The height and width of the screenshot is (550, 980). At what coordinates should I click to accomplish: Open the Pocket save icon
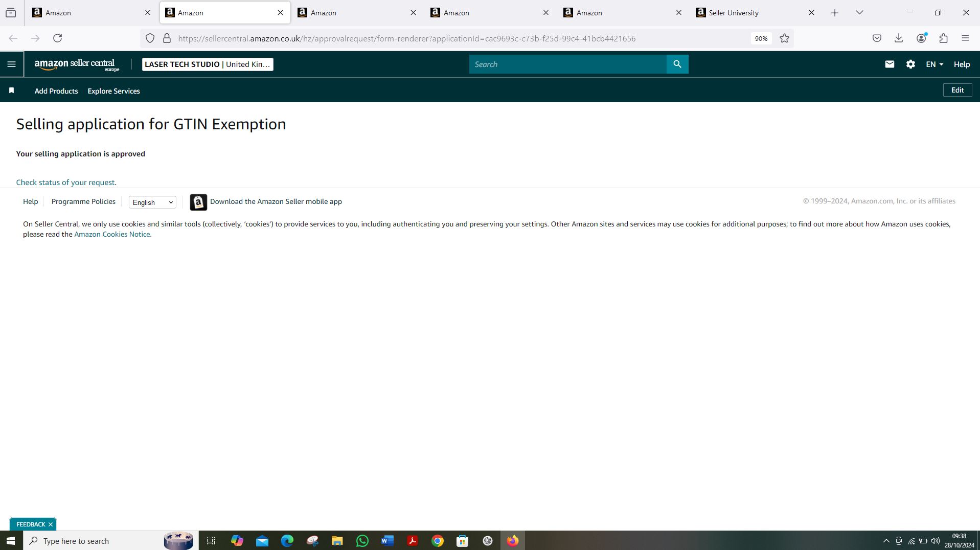[x=877, y=38]
